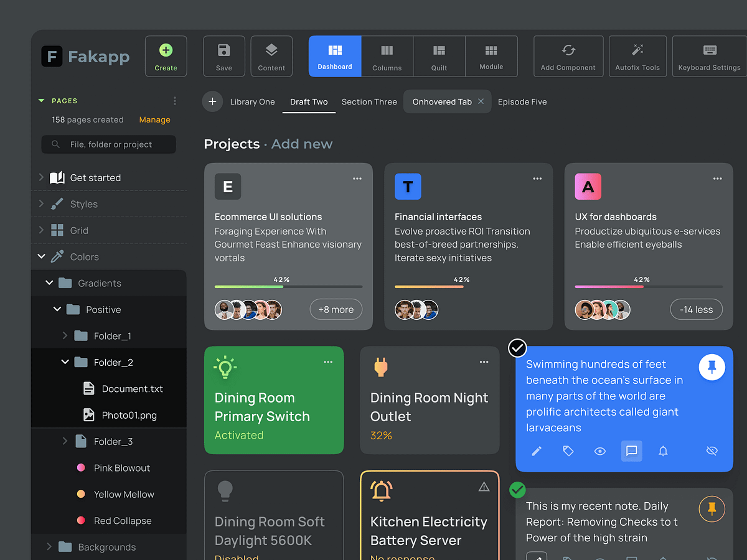
Task: Collapse the Colors section in the sidebar
Action: (x=41, y=256)
